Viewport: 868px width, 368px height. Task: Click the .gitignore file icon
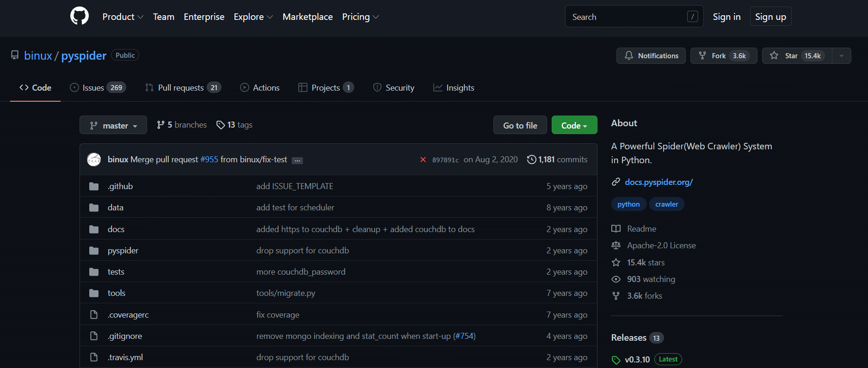click(x=94, y=336)
